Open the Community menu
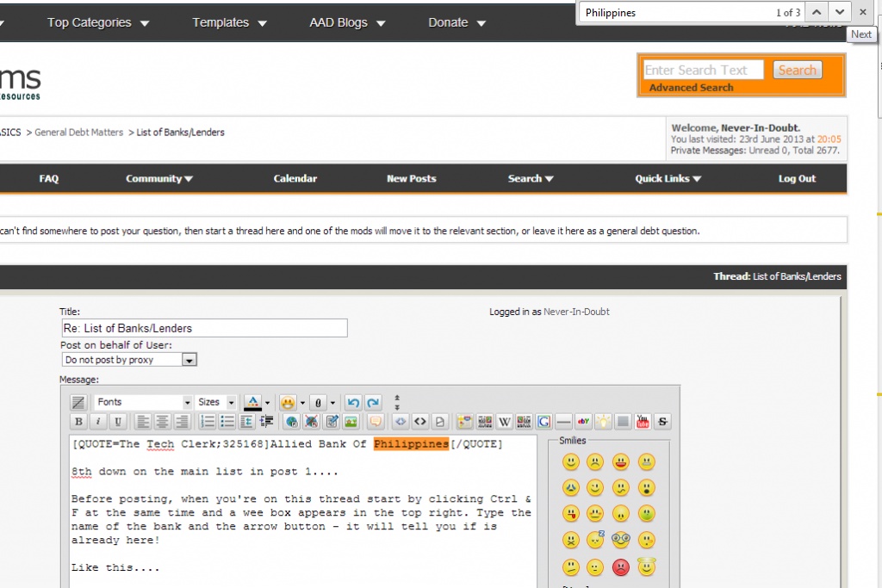Viewport: 882px width, 588px height. click(x=158, y=179)
